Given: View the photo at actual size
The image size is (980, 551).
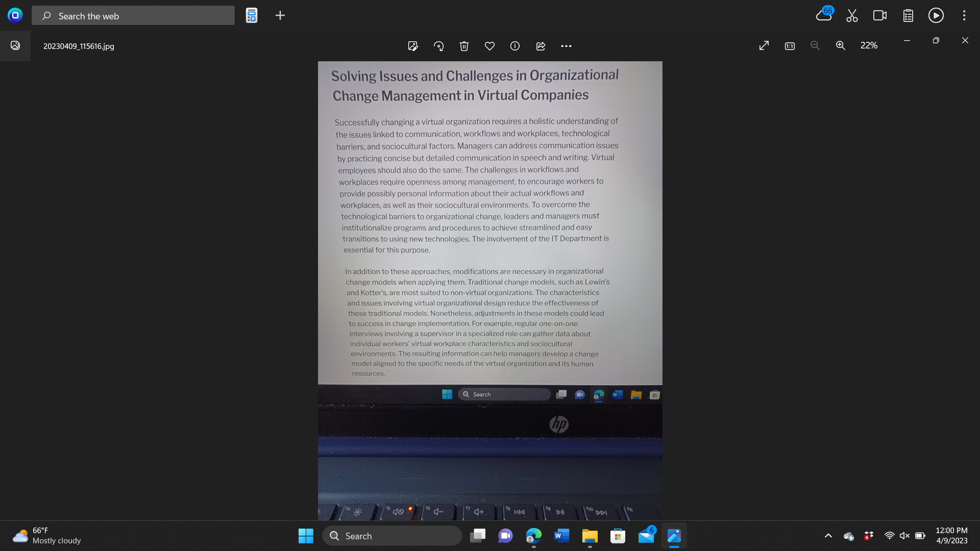Looking at the screenshot, I should point(789,45).
